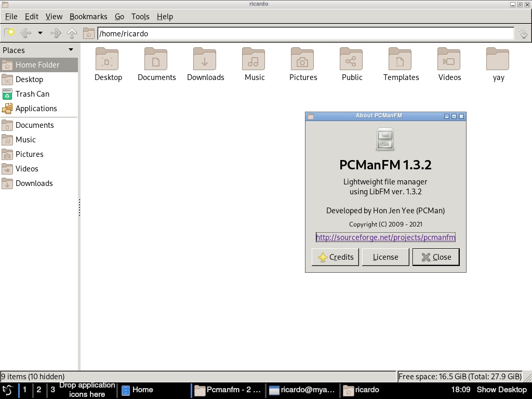Click the Free space status bar entry
This screenshot has height=399, width=532.
(x=460, y=376)
